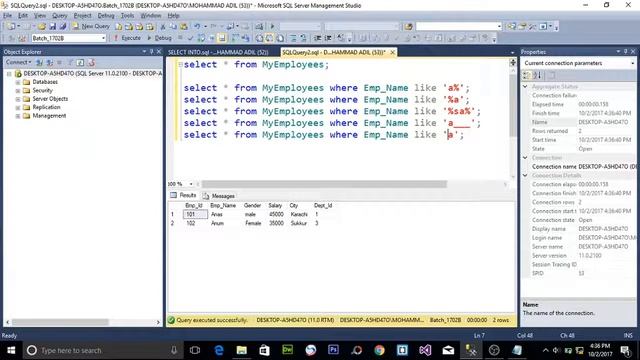This screenshot has height=360, width=640.
Task: Click the Paste toolbar icon
Action: pos(184,27)
